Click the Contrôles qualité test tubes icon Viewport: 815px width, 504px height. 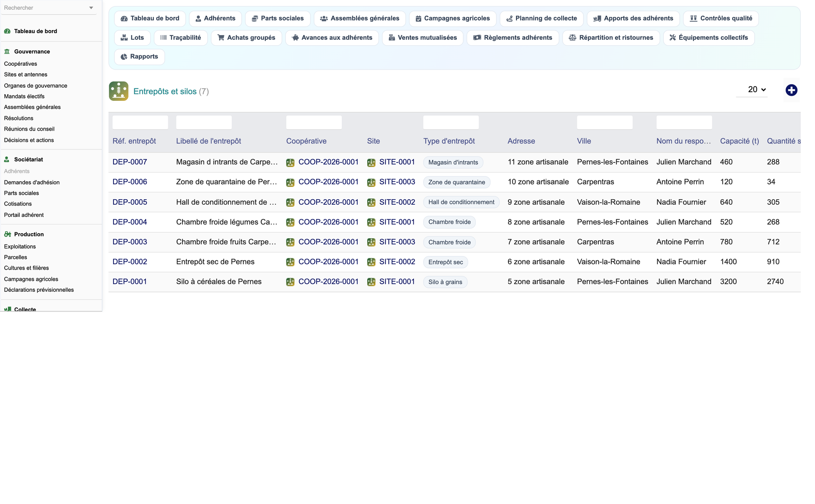tap(694, 18)
